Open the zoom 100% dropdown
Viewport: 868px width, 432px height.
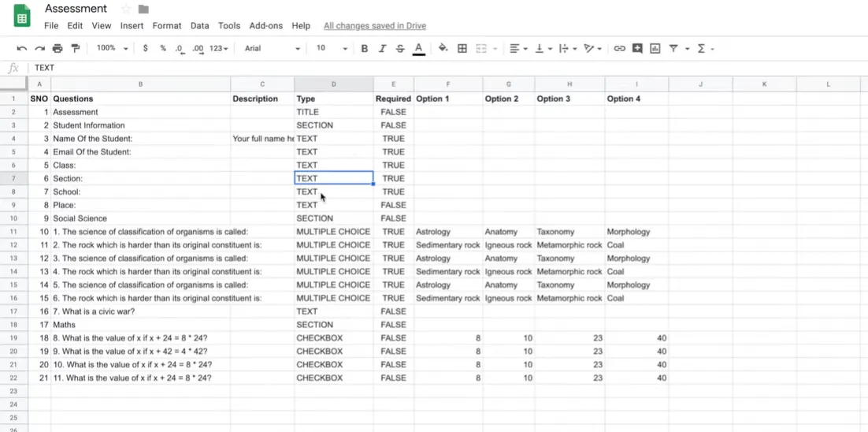[x=112, y=49]
